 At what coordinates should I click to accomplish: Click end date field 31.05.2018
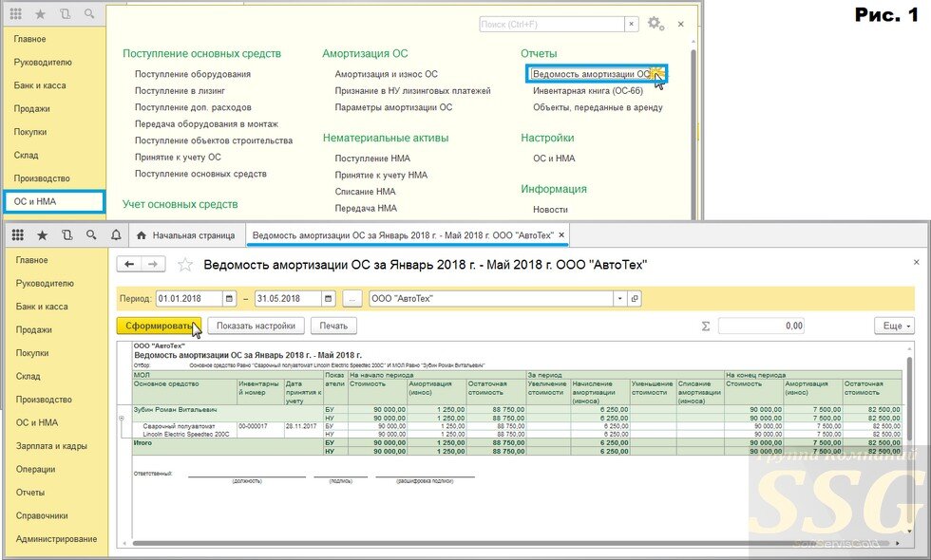click(289, 298)
